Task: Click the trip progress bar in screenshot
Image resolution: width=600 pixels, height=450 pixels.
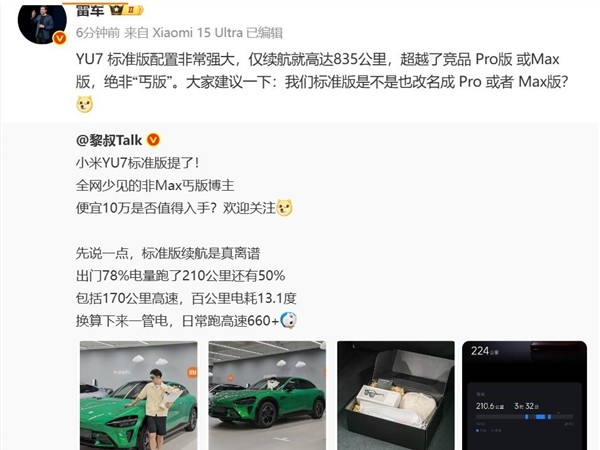Action: click(x=524, y=417)
